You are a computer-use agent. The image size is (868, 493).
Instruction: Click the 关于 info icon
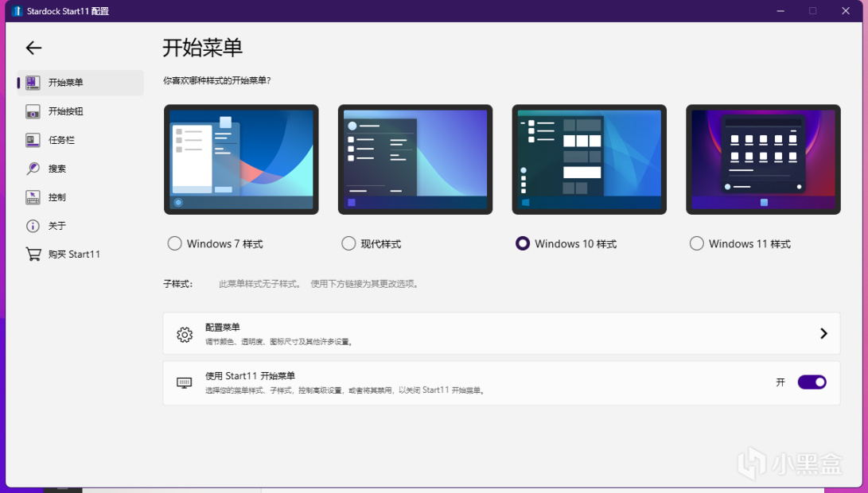(33, 226)
